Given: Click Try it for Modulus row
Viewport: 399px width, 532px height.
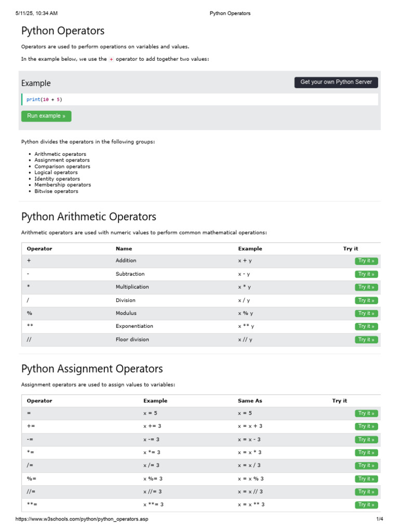Looking at the screenshot, I should click(x=366, y=313).
